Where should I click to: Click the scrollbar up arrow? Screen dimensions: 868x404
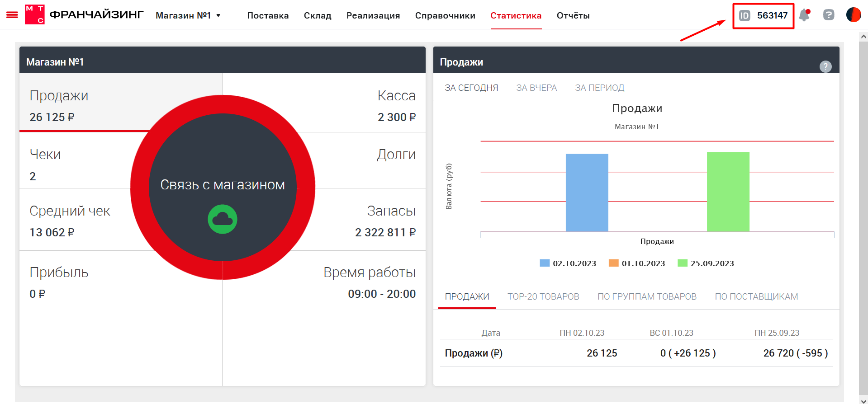[864, 37]
